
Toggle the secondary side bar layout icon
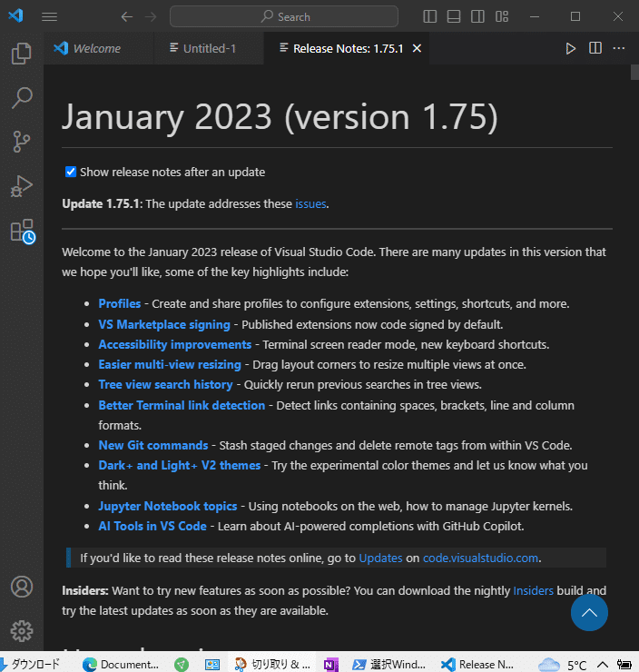(477, 16)
